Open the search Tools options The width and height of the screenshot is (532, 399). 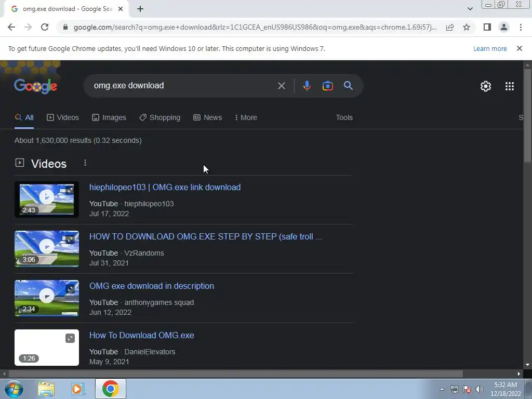344,118
